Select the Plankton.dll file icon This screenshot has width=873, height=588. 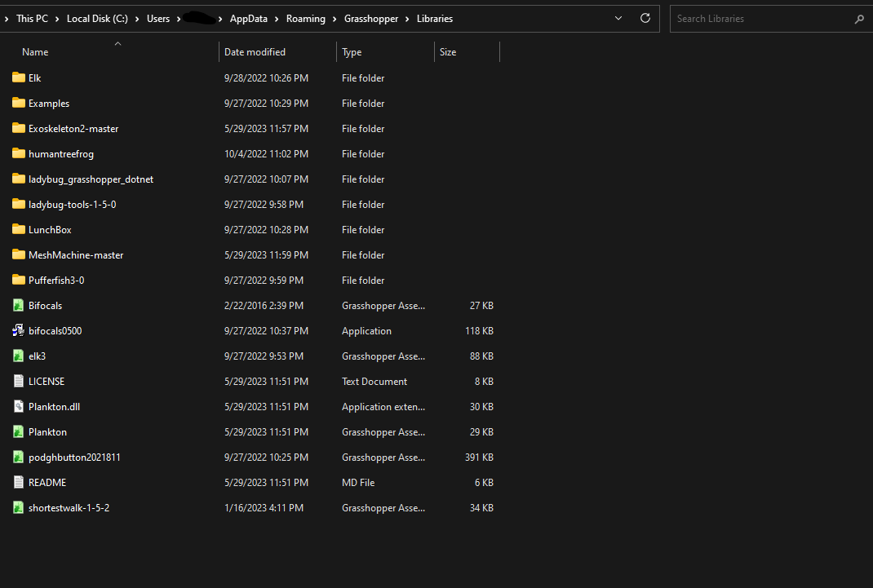(19, 407)
